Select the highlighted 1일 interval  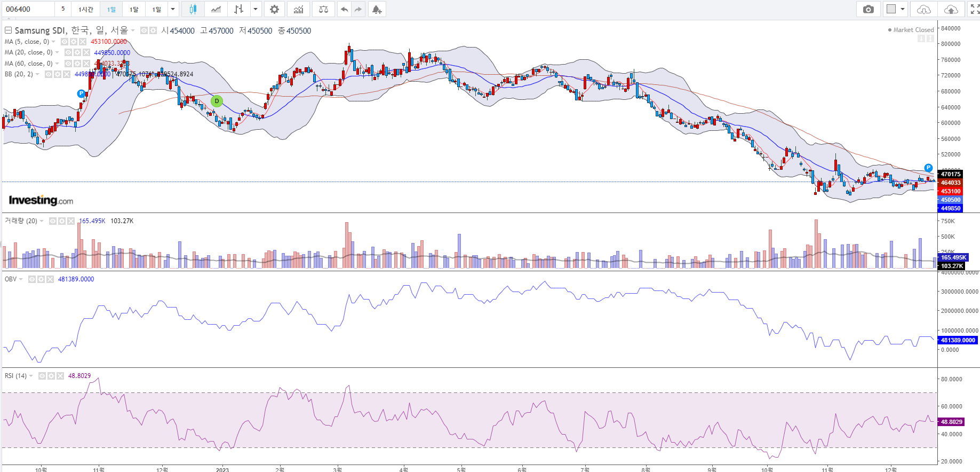point(111,9)
